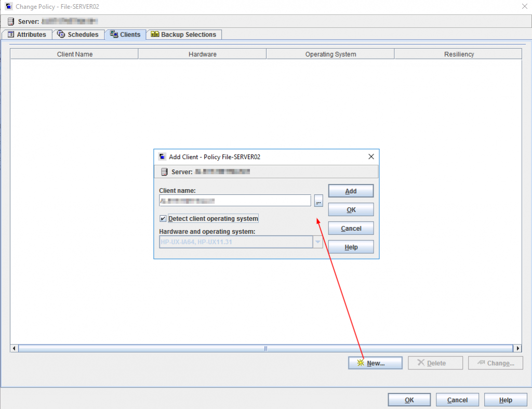
Task: Expand Hardware and operating system dropdown
Action: coord(317,242)
